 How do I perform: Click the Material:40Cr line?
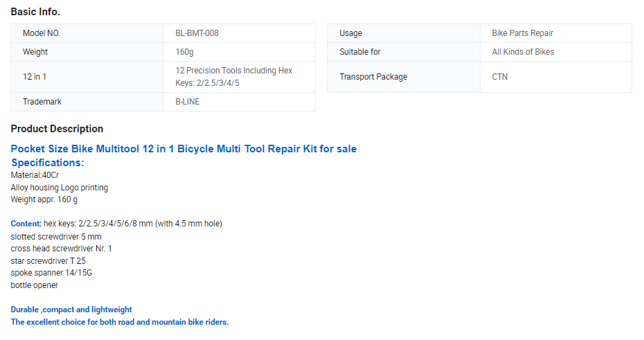click(35, 175)
